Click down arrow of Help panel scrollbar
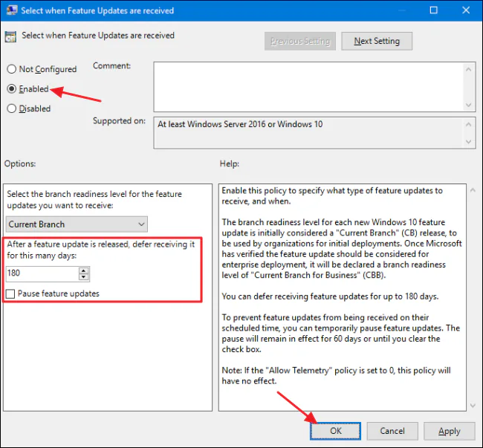 pyautogui.click(x=473, y=406)
